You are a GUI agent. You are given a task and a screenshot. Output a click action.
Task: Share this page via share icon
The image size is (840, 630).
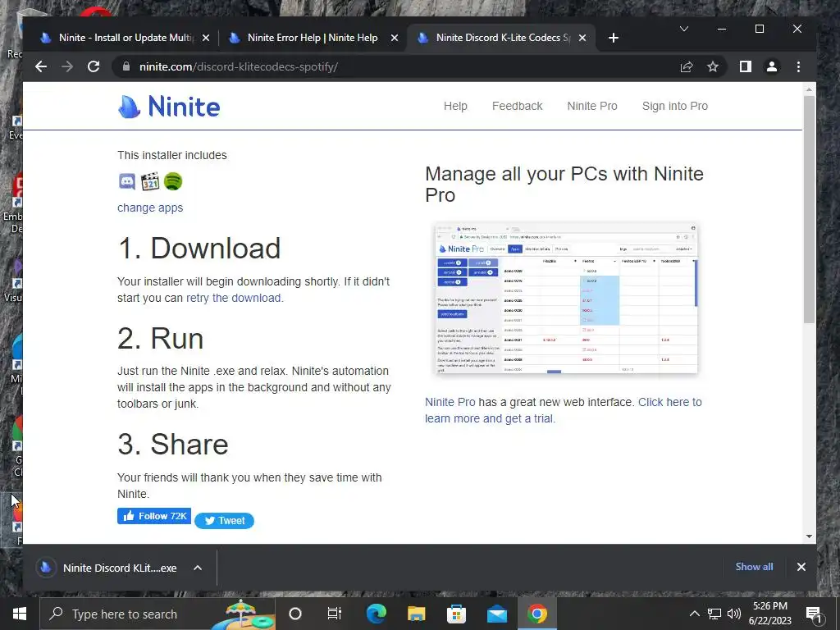pos(687,66)
